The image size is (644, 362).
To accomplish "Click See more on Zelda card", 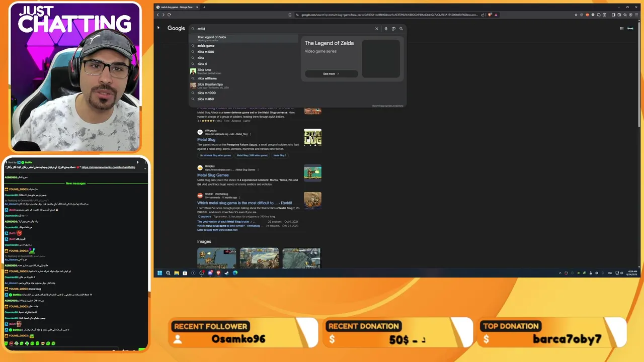I will (331, 74).
